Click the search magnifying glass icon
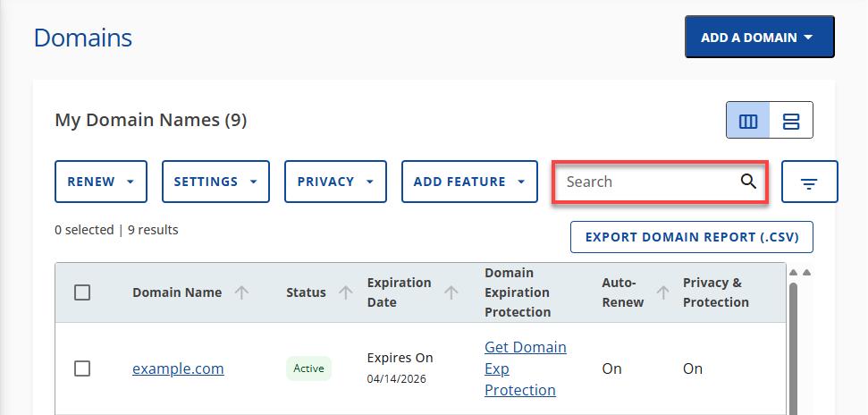 pos(748,182)
